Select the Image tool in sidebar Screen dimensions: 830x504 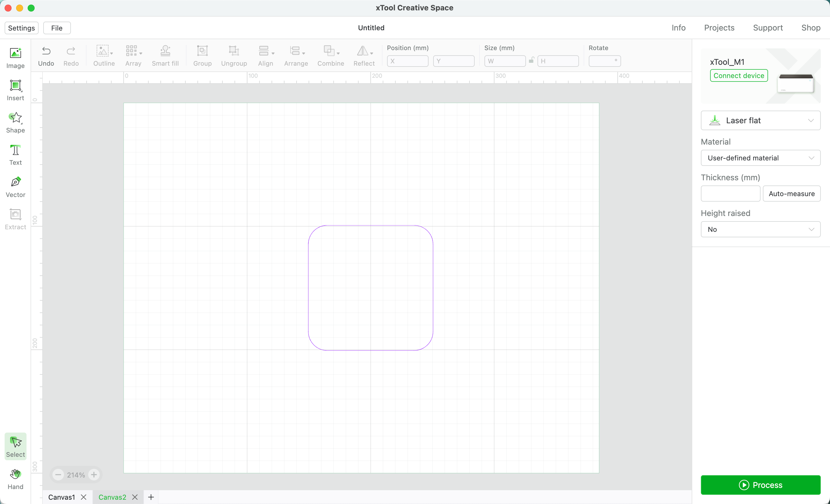coord(15,57)
